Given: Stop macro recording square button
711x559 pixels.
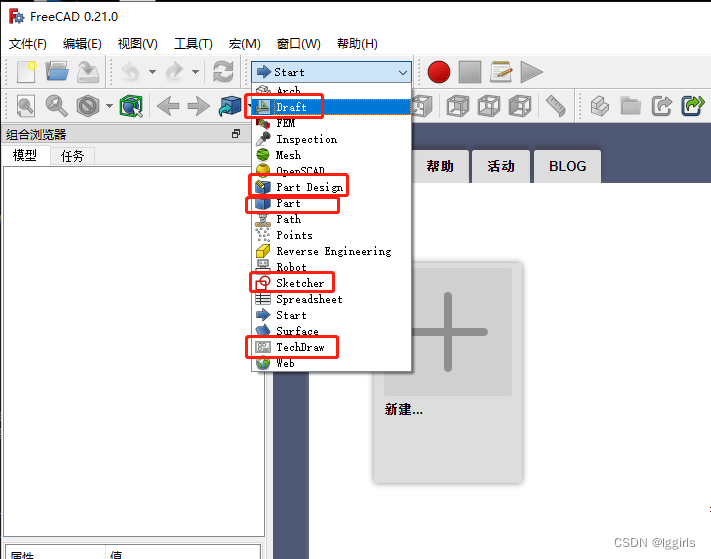Looking at the screenshot, I should click(470, 72).
